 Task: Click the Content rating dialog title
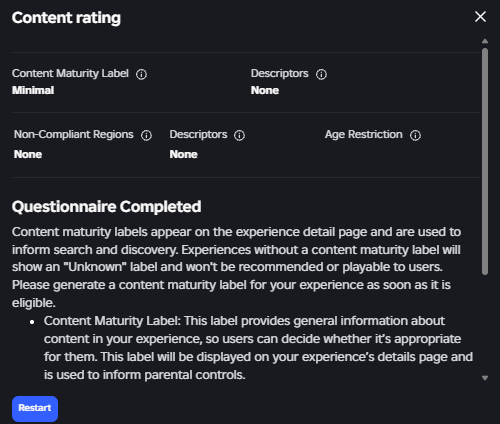coord(66,18)
